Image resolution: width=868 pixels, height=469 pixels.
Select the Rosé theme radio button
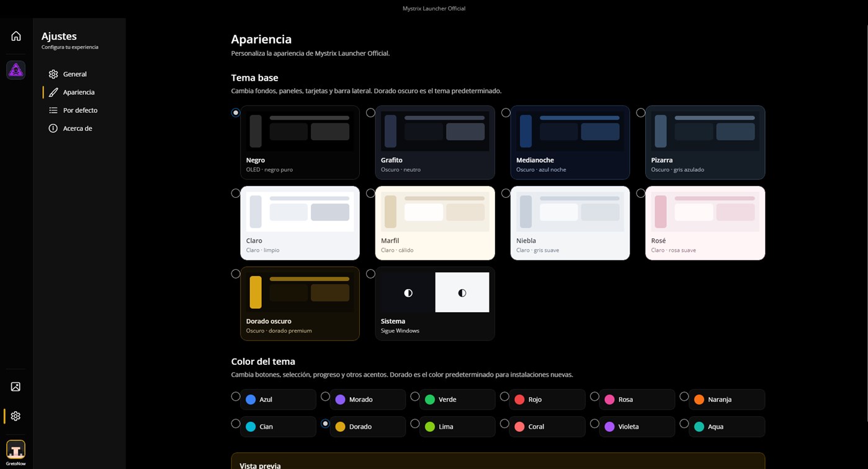click(640, 194)
